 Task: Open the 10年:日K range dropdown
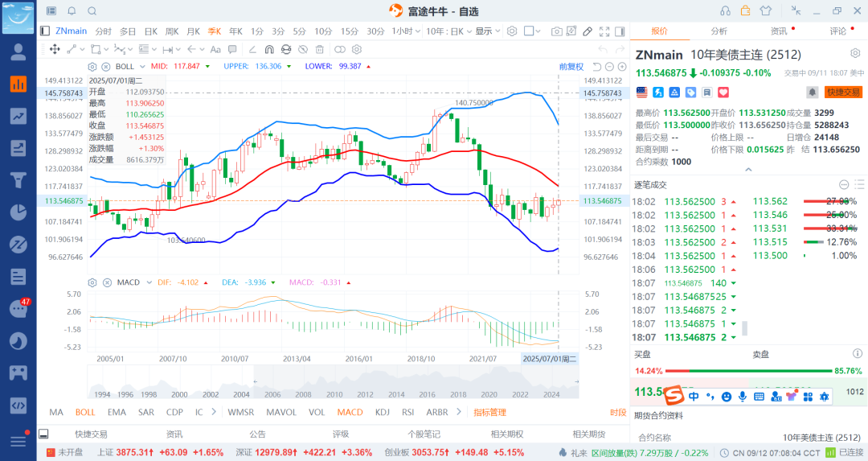[448, 31]
